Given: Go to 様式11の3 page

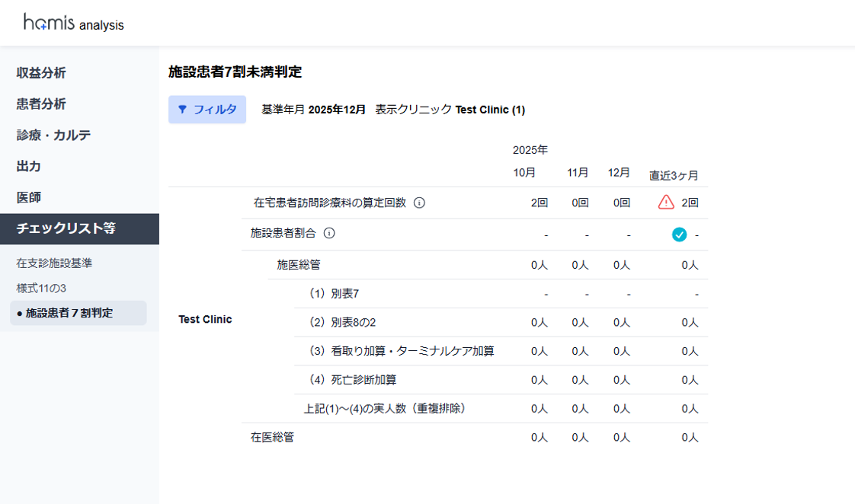Looking at the screenshot, I should tap(41, 289).
